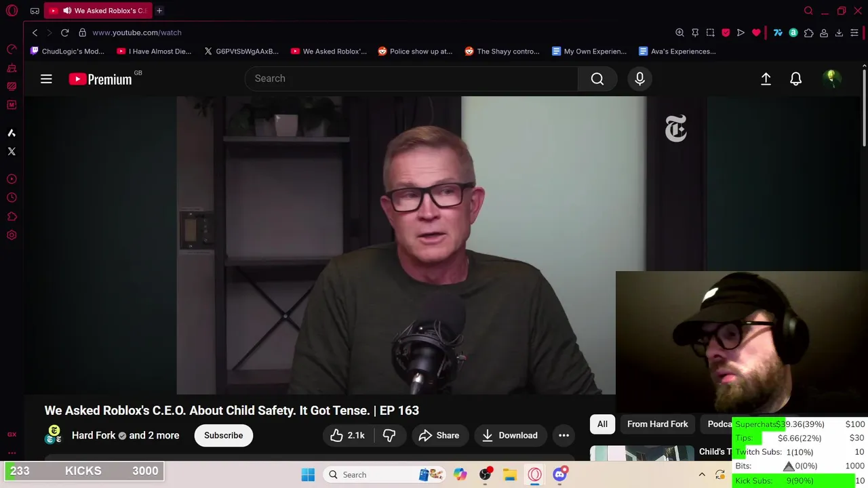
Task: Dislike the video
Action: [389, 435]
